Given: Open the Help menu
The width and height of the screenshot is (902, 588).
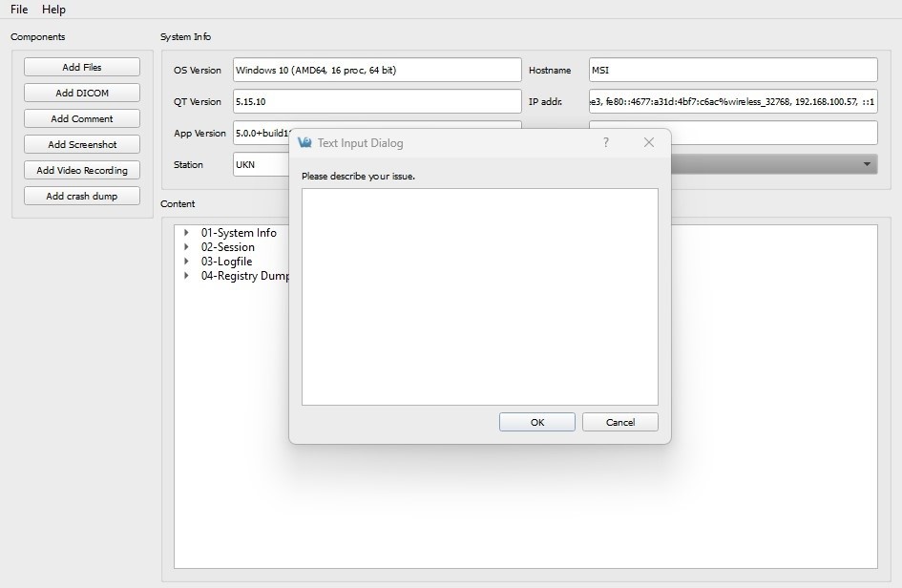Looking at the screenshot, I should pyautogui.click(x=53, y=10).
